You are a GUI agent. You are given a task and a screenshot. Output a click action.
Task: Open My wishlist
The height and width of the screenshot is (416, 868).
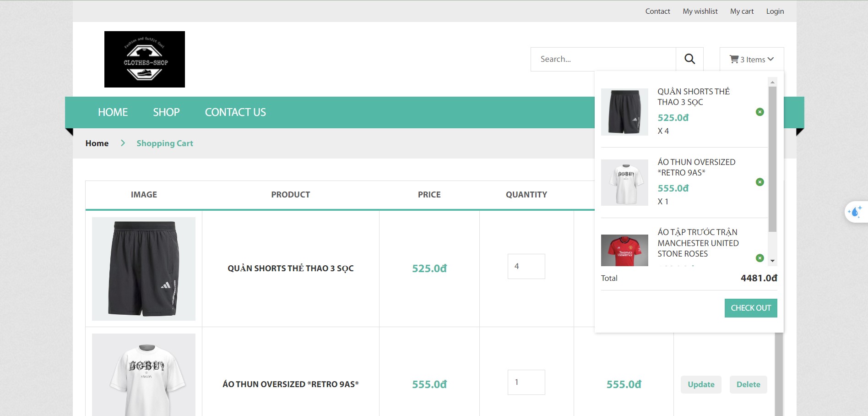700,11
